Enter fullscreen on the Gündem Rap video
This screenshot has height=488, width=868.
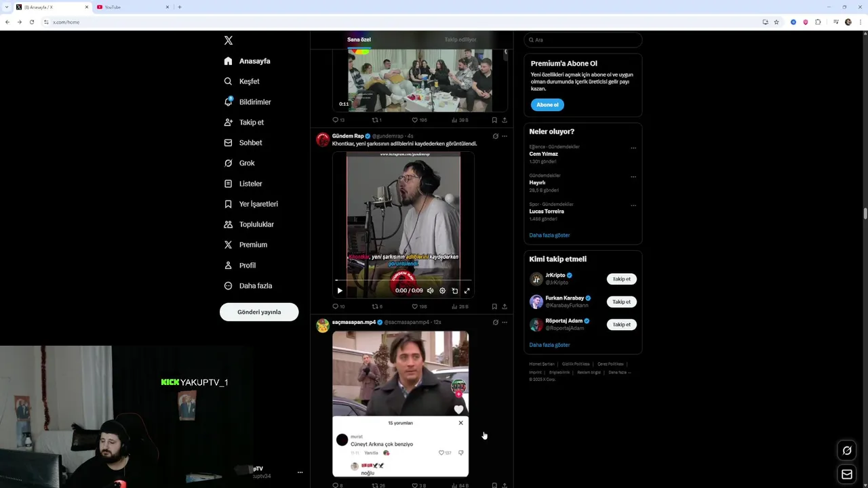pos(467,291)
